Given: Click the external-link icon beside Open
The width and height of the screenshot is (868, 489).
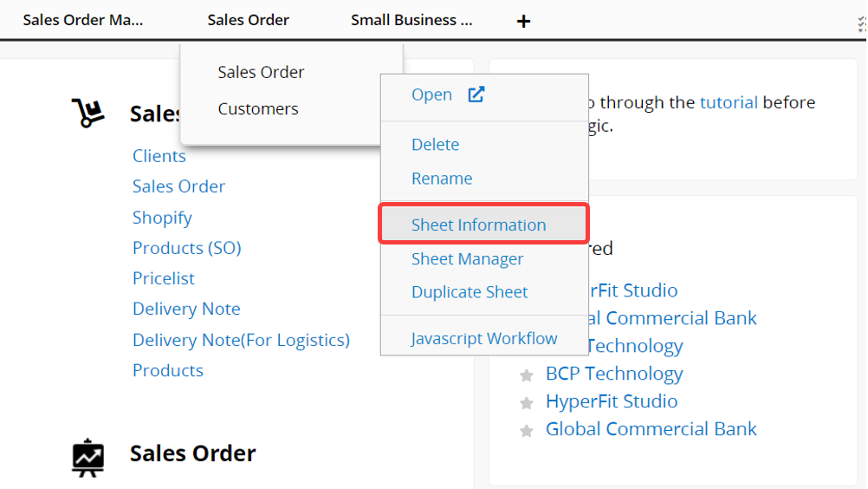Looking at the screenshot, I should point(476,95).
